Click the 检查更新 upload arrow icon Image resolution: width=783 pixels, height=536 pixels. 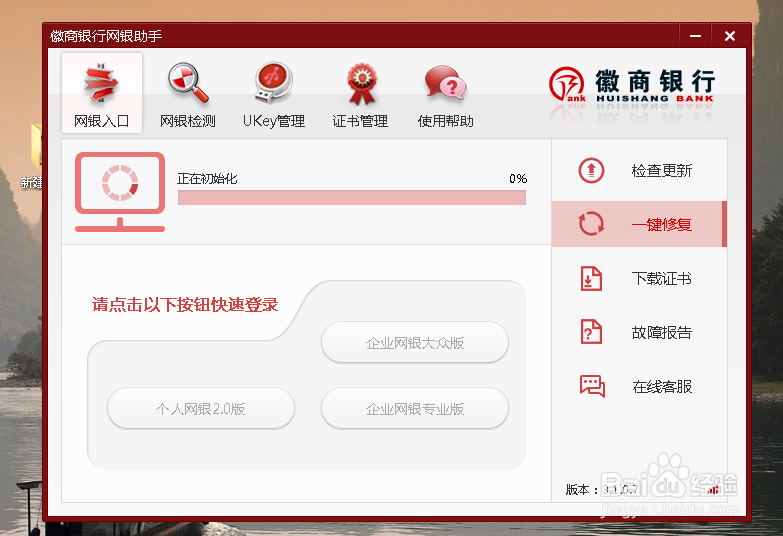[x=591, y=170]
